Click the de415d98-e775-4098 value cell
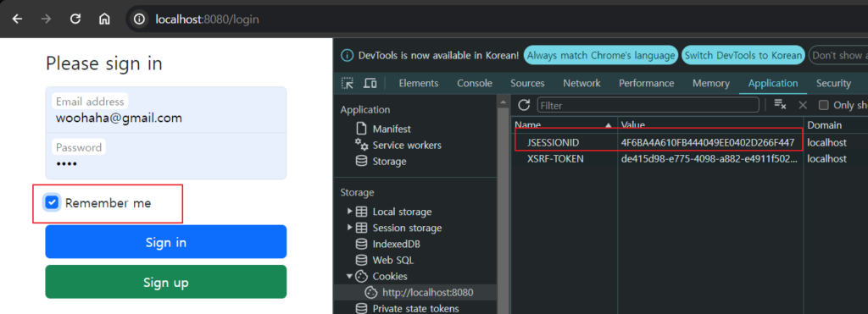 [x=709, y=158]
